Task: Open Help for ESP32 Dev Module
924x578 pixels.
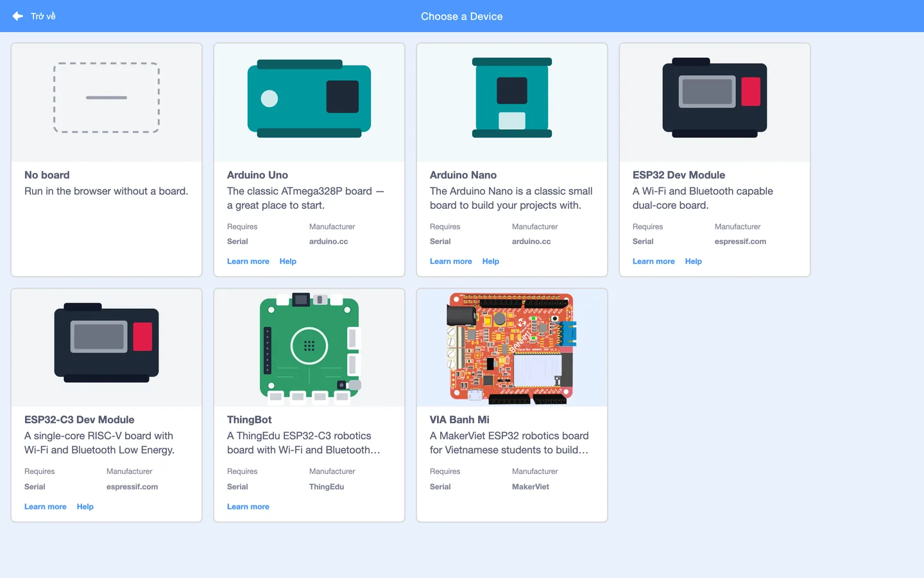Action: pos(694,261)
